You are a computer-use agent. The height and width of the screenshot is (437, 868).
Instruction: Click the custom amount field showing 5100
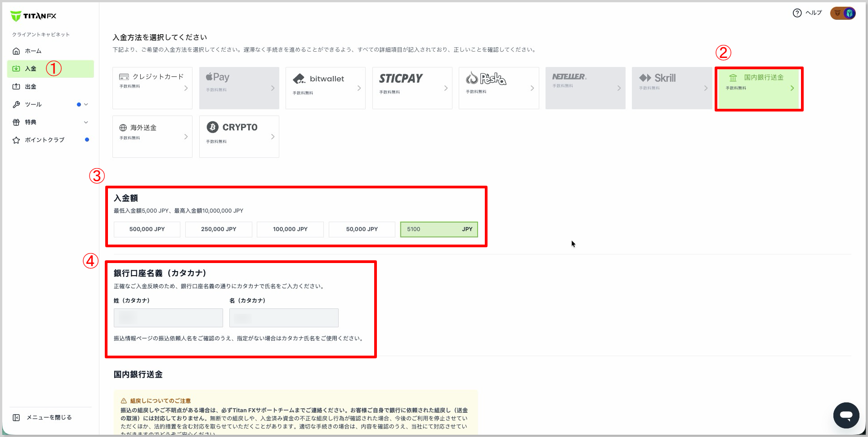coord(439,229)
